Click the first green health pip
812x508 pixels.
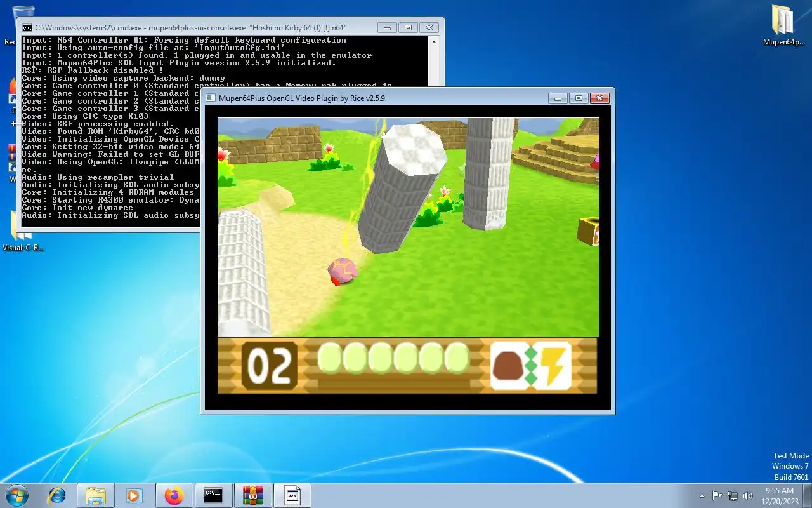pos(329,358)
